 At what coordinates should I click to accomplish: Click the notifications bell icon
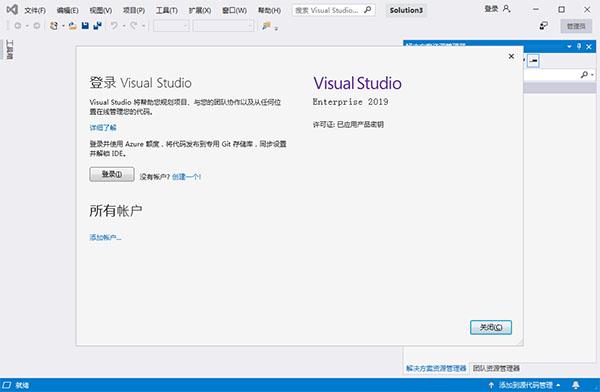(x=576, y=385)
